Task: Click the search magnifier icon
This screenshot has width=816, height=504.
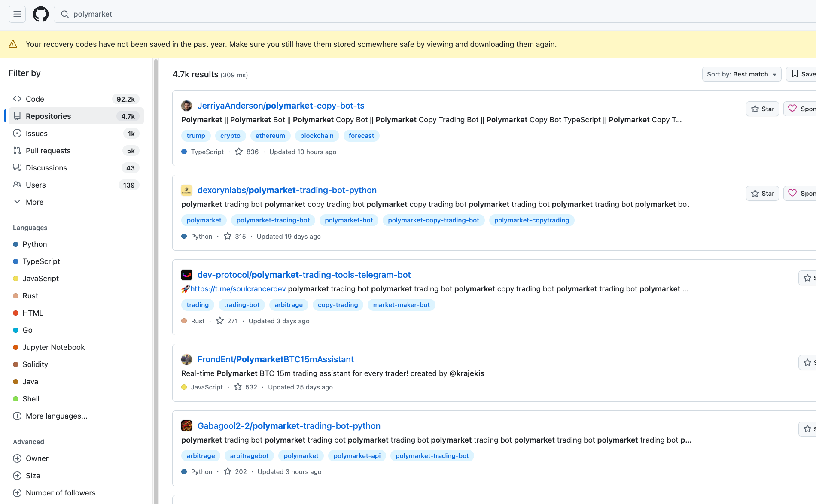Action: [x=65, y=14]
